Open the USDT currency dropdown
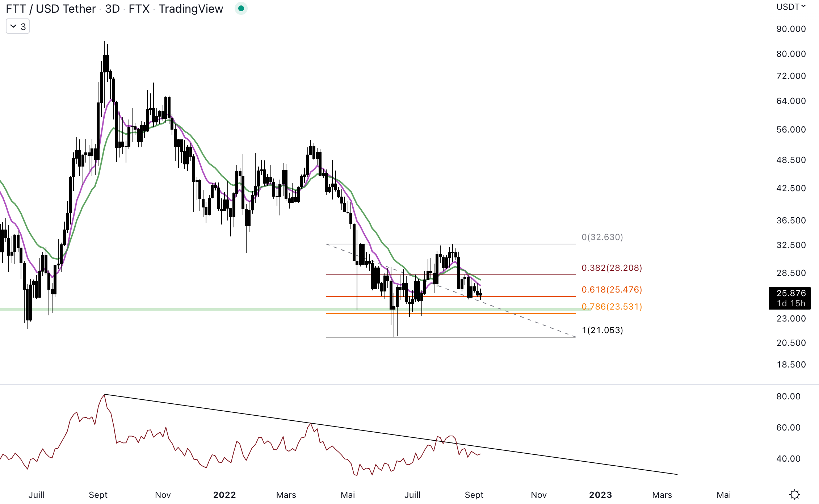 point(791,7)
